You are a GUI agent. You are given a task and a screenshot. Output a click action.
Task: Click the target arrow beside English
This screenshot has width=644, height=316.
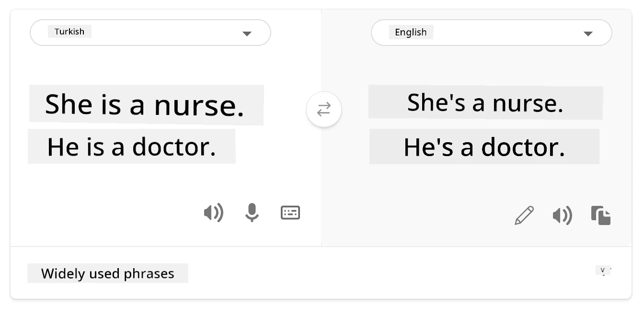588,34
